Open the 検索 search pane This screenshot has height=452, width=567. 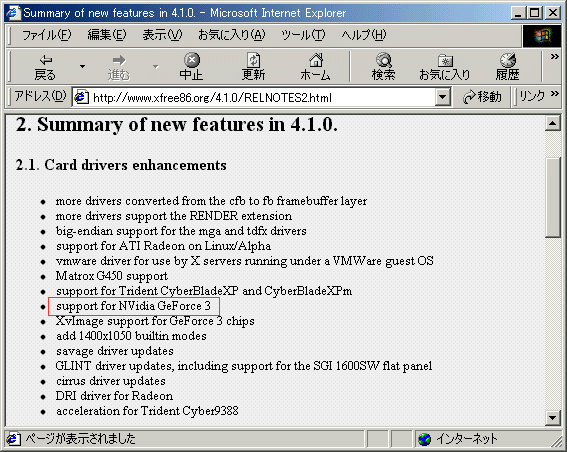(x=383, y=67)
